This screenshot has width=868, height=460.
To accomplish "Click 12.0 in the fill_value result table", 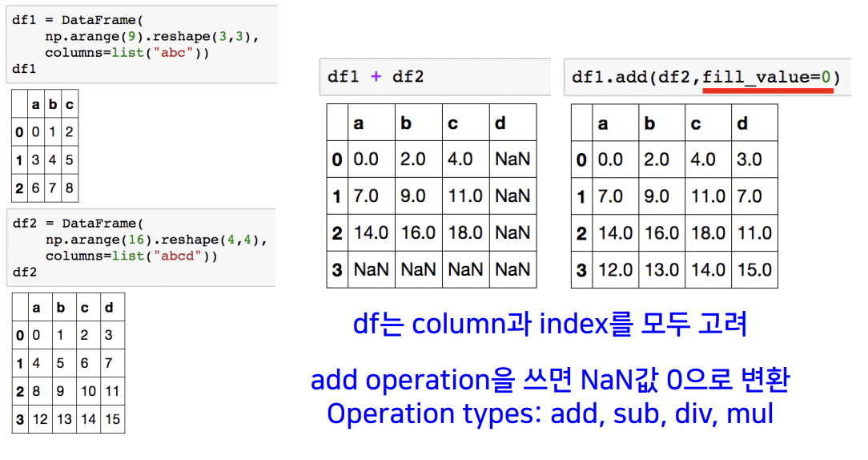I will pos(616,270).
